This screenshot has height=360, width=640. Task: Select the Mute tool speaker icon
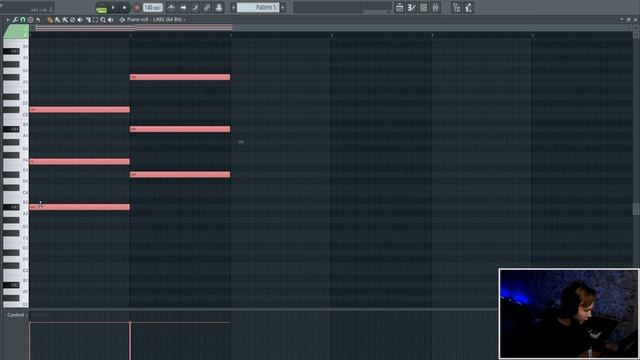(80, 20)
